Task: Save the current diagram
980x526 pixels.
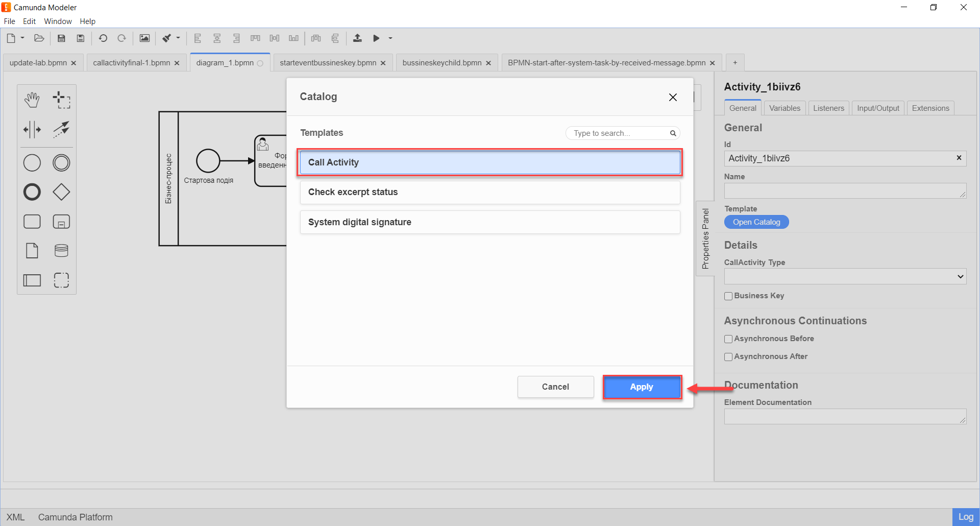Action: 61,38
